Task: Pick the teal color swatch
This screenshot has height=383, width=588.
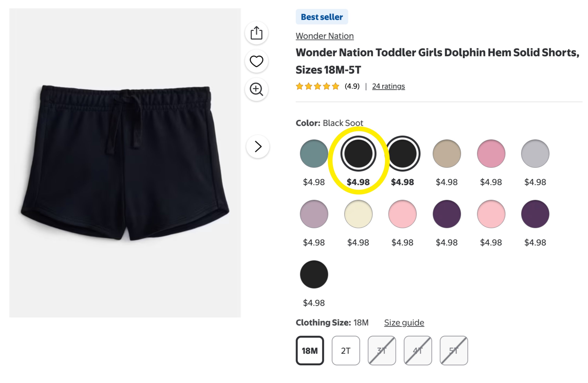Action: [x=314, y=154]
